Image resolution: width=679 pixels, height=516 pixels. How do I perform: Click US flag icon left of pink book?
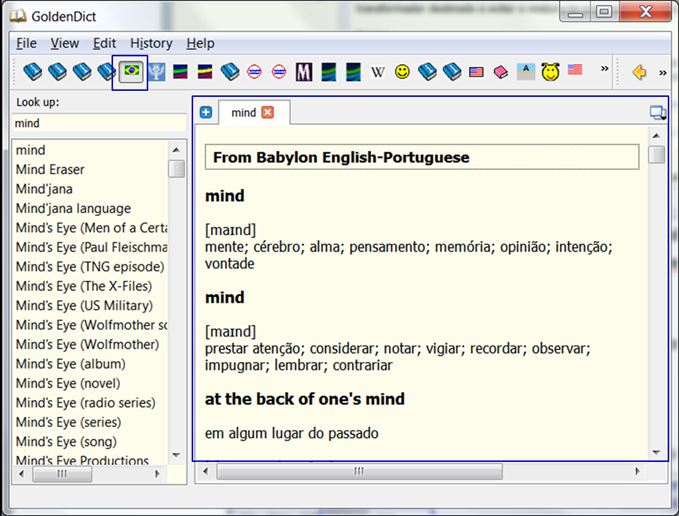point(476,72)
